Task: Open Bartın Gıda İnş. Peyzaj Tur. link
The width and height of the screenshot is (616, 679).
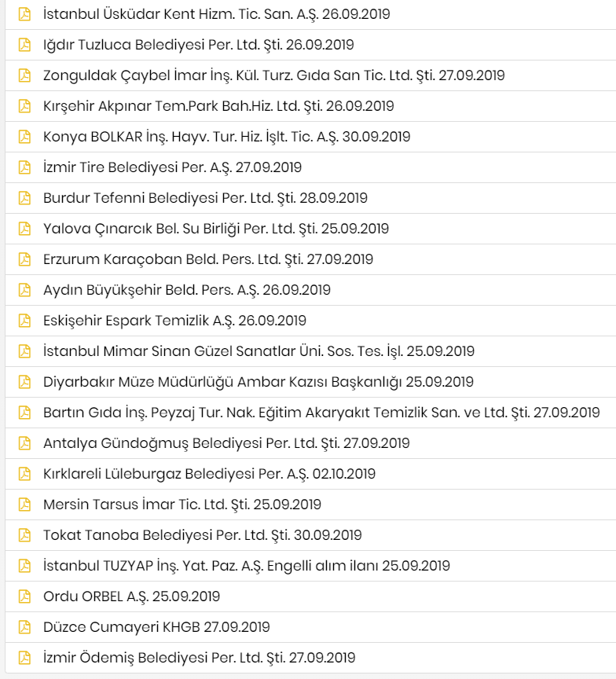Action: click(321, 413)
